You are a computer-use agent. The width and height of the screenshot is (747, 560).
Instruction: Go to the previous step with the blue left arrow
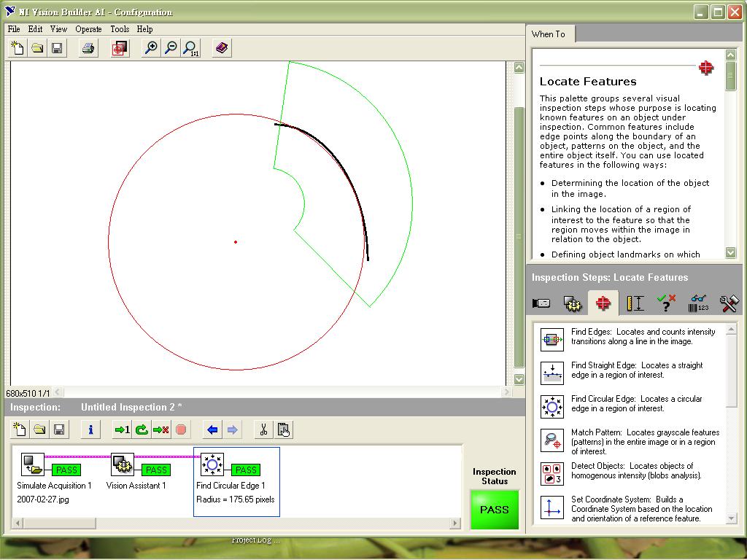click(212, 429)
